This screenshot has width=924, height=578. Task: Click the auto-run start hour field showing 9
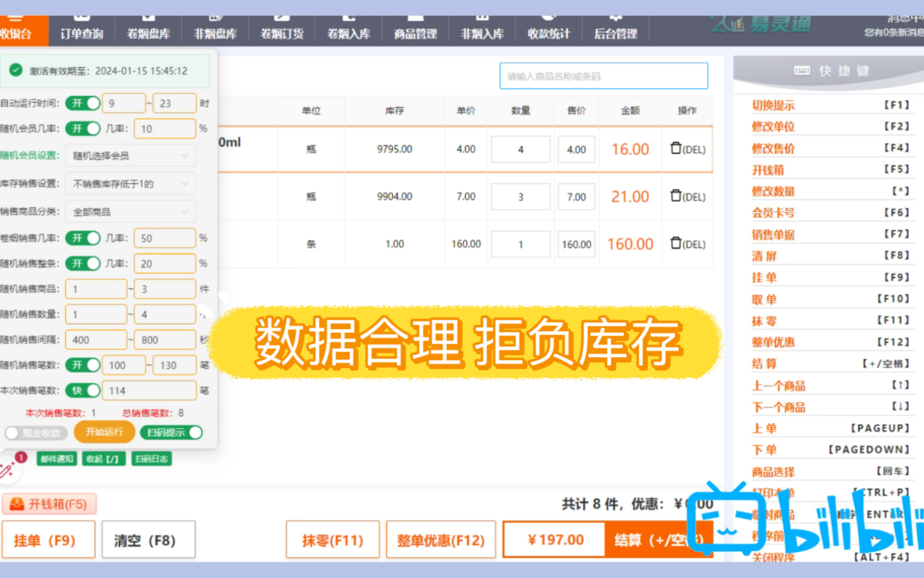(x=123, y=103)
